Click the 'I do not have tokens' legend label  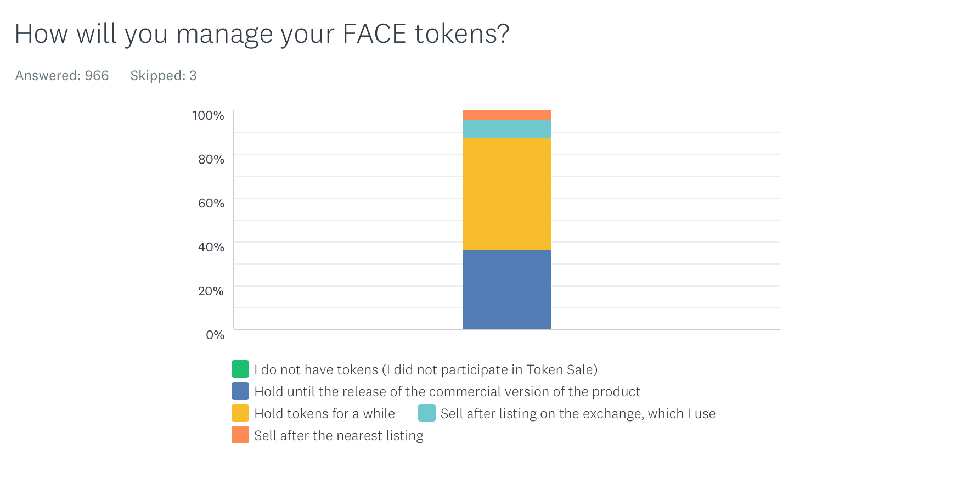tap(425, 369)
